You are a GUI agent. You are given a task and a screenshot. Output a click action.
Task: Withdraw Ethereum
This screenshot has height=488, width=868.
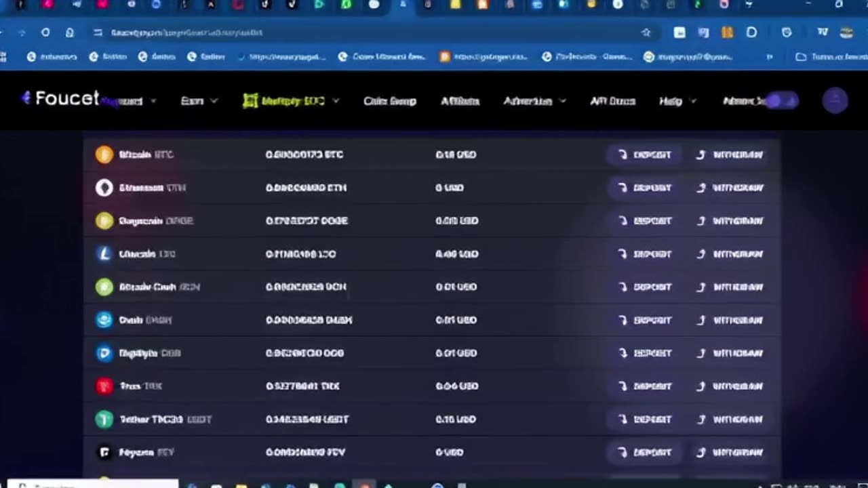click(x=730, y=188)
